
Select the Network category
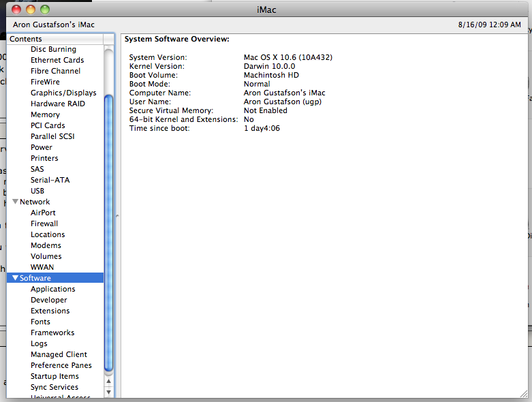coord(35,202)
